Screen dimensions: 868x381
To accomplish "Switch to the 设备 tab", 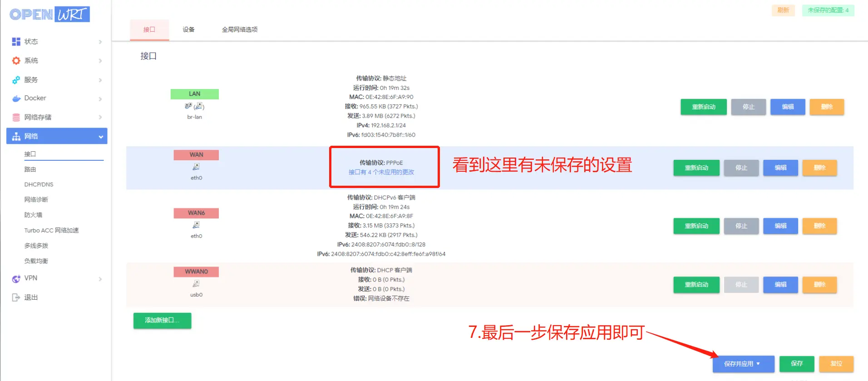I will 188,30.
